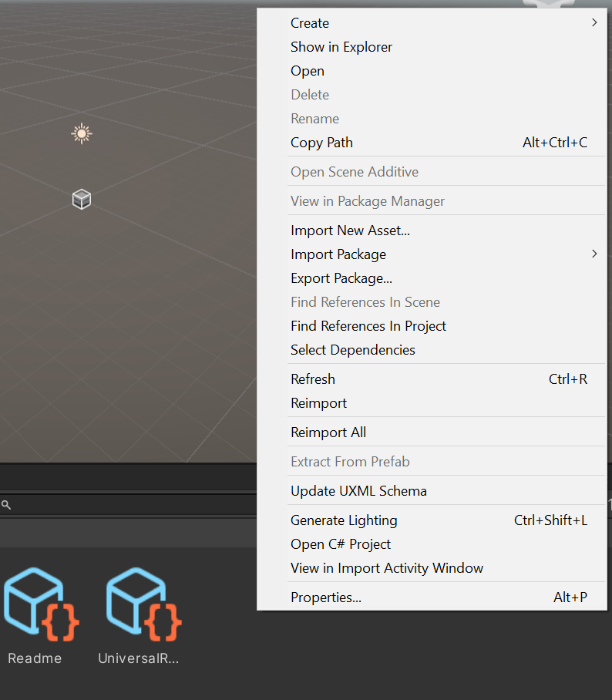This screenshot has width=612, height=700.
Task: Click the Readme asset label
Action: coord(35,658)
